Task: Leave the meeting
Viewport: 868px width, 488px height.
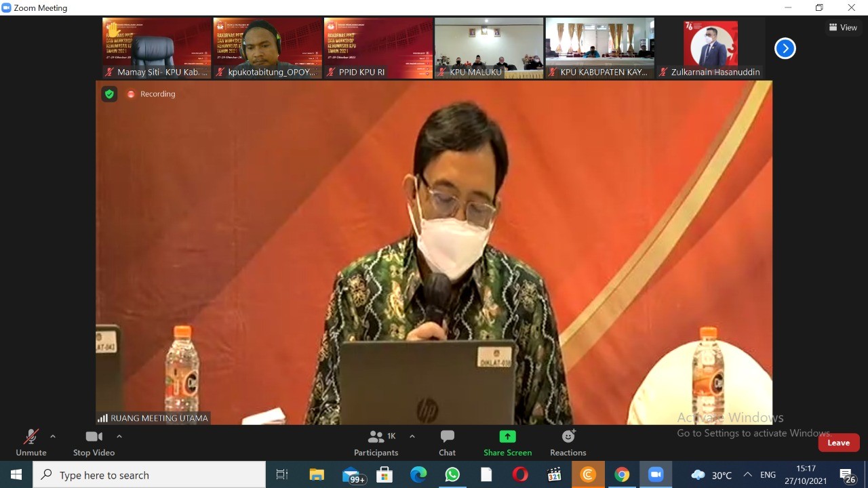Action: point(838,443)
